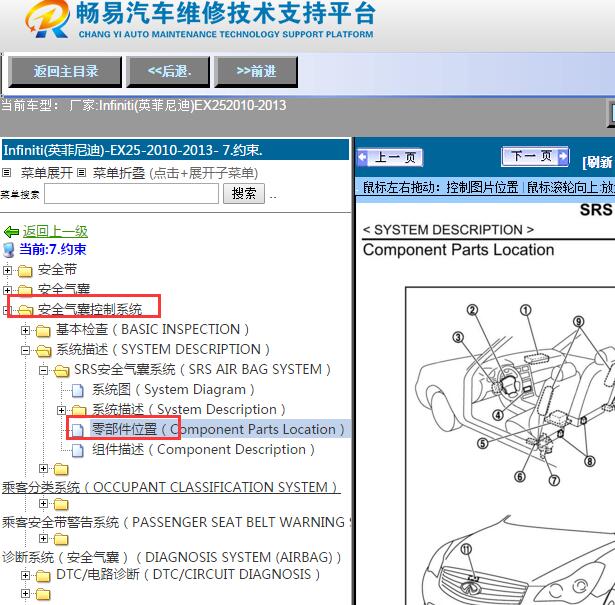Click the green back arrow icon

(11, 232)
